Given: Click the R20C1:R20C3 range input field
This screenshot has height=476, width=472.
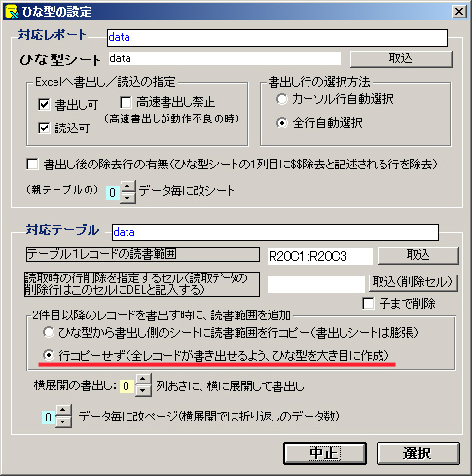Looking at the screenshot, I should [319, 257].
